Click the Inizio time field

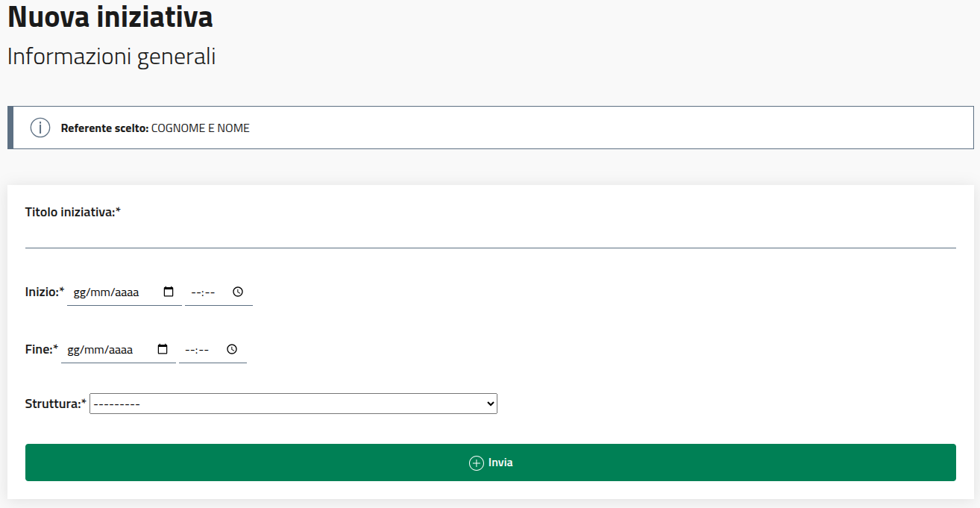click(219, 292)
